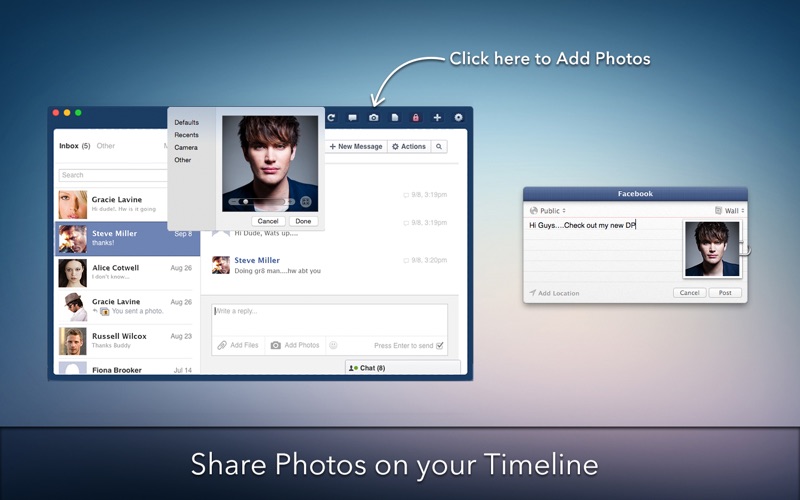
Task: Click the document icon in the toolbar
Action: point(395,118)
